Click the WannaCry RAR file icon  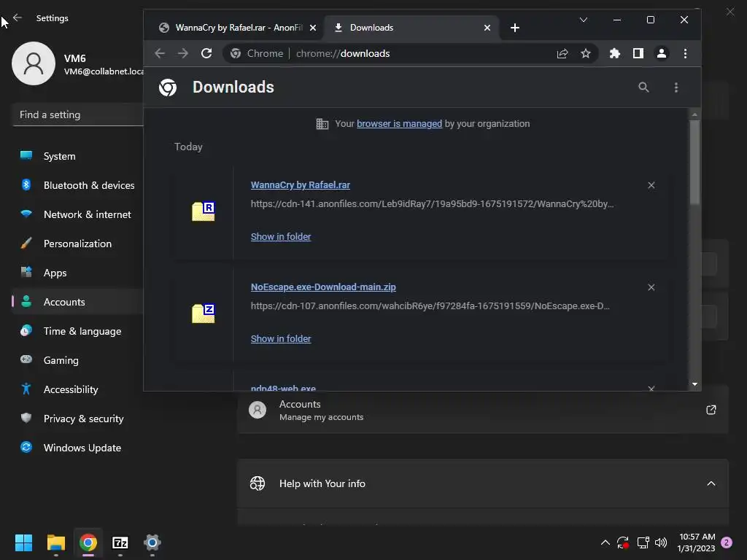[x=204, y=211]
